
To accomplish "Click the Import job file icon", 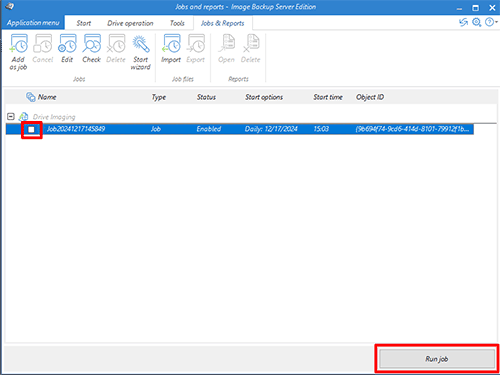I will (171, 49).
